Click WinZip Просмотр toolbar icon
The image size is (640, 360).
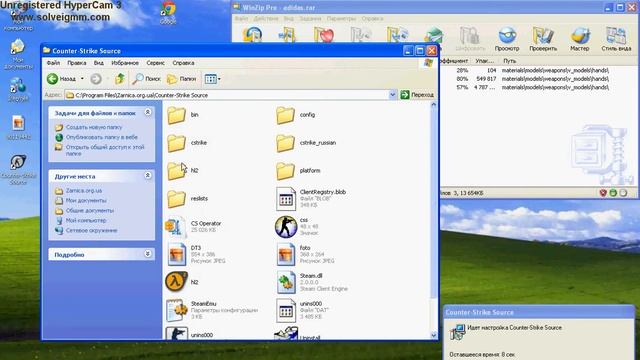[507, 40]
